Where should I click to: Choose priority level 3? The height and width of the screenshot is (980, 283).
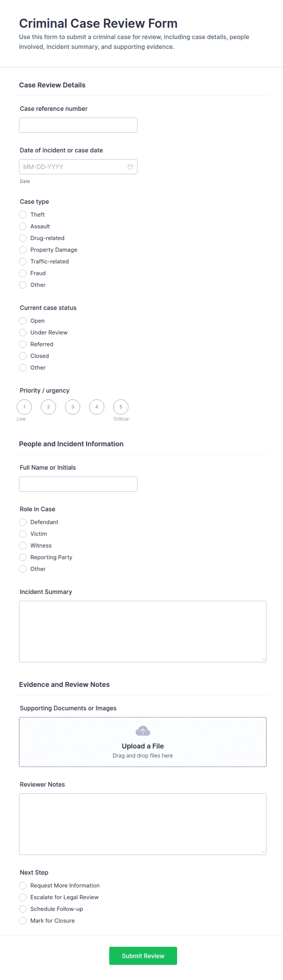[x=72, y=407]
